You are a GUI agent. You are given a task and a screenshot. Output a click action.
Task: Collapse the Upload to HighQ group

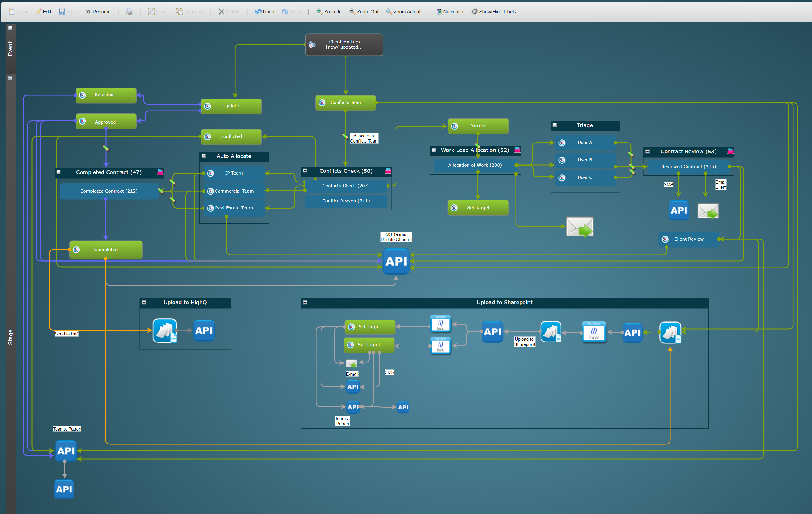pyautogui.click(x=144, y=303)
